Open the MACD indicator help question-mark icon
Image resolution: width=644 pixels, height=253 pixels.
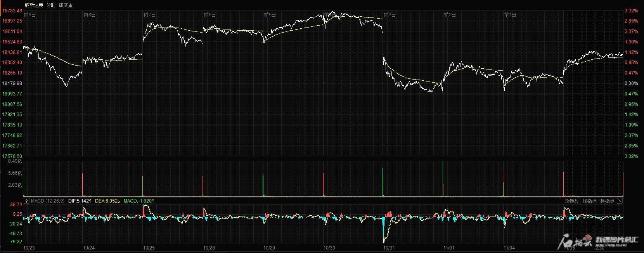pos(26,201)
